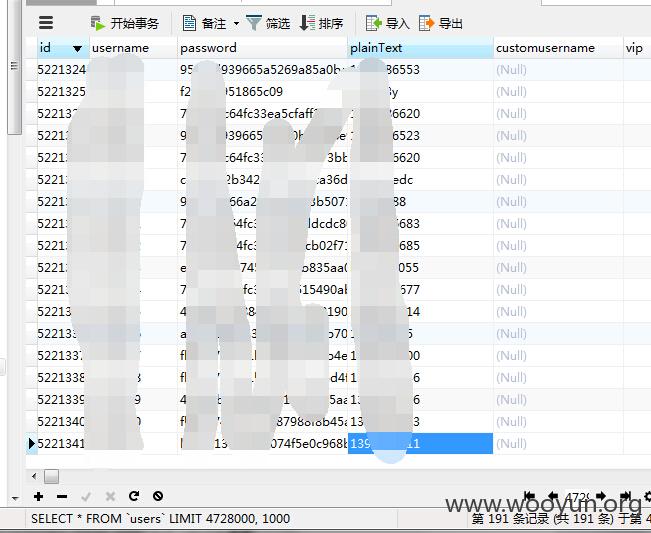Image resolution: width=651 pixels, height=533 pixels.
Task: Select id cell 5221339
Action: coord(62,400)
